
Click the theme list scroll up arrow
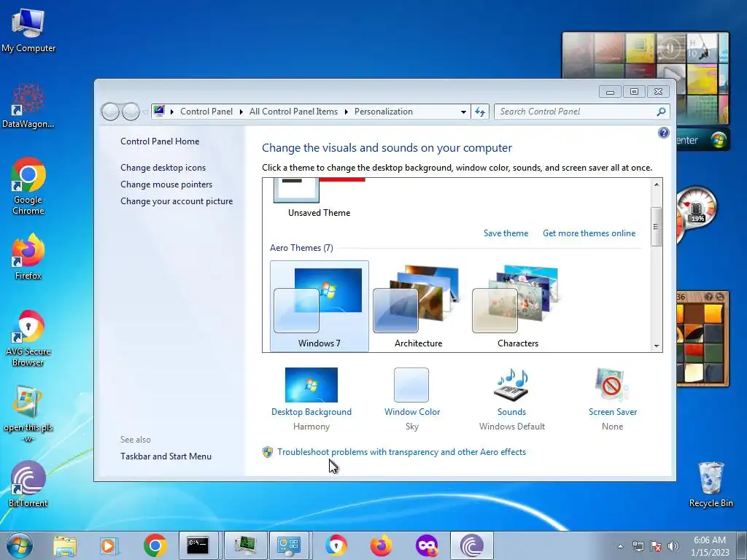tap(657, 184)
